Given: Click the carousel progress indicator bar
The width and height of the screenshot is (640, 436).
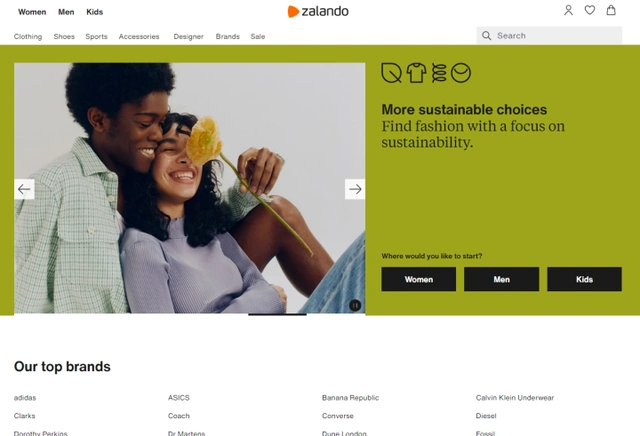Looking at the screenshot, I should [x=277, y=314].
